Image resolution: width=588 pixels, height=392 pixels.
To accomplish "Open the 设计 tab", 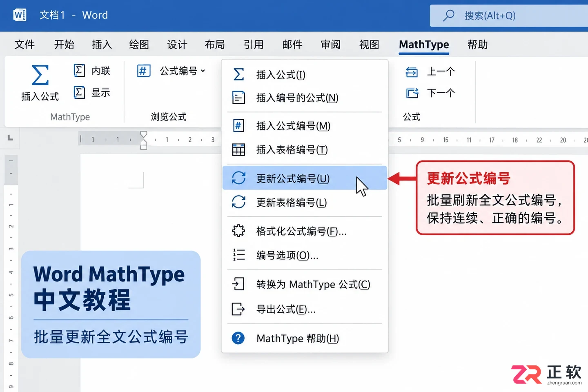I will (177, 44).
